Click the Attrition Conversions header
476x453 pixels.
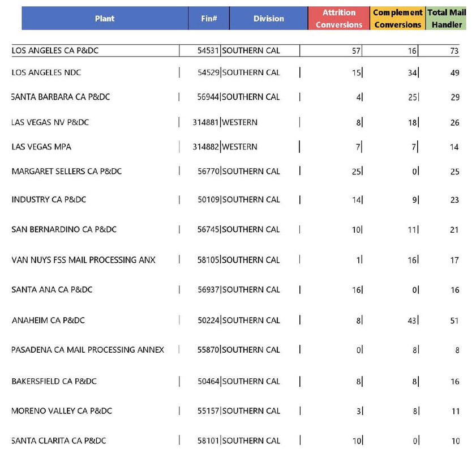tap(339, 18)
